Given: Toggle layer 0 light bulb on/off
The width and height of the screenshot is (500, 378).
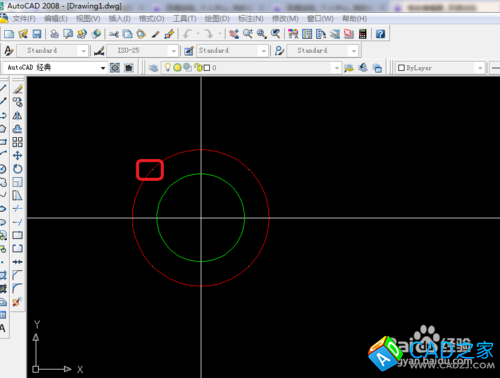Looking at the screenshot, I should [x=168, y=68].
